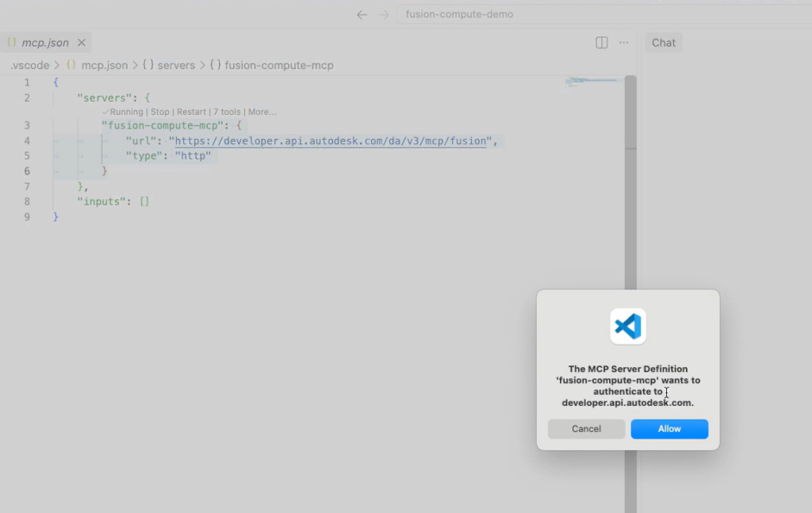The image size is (812, 513).
Task: Click the Allow button in the dialog
Action: pos(669,429)
